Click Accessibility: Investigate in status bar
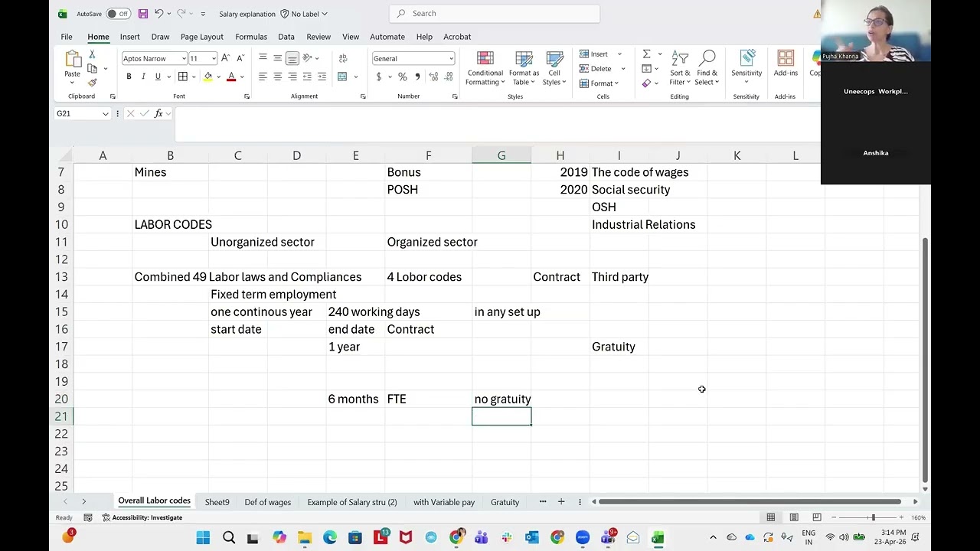 pos(142,517)
